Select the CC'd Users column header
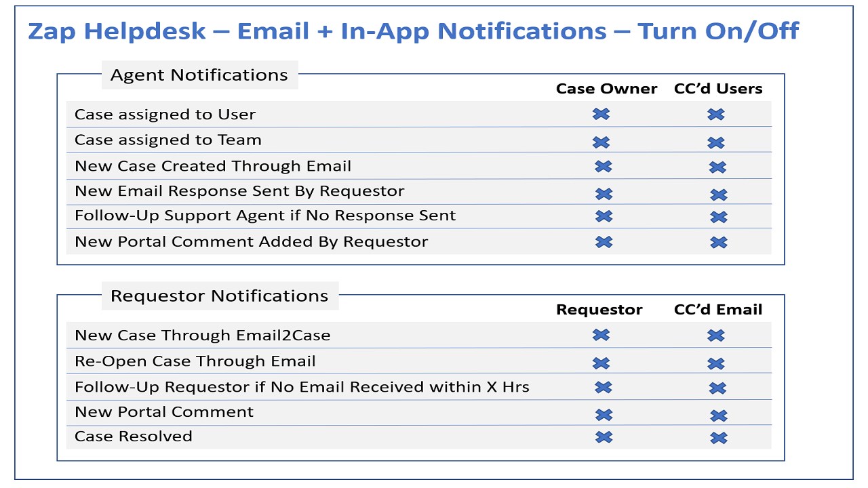This screenshot has height=488, width=868. pyautogui.click(x=718, y=89)
